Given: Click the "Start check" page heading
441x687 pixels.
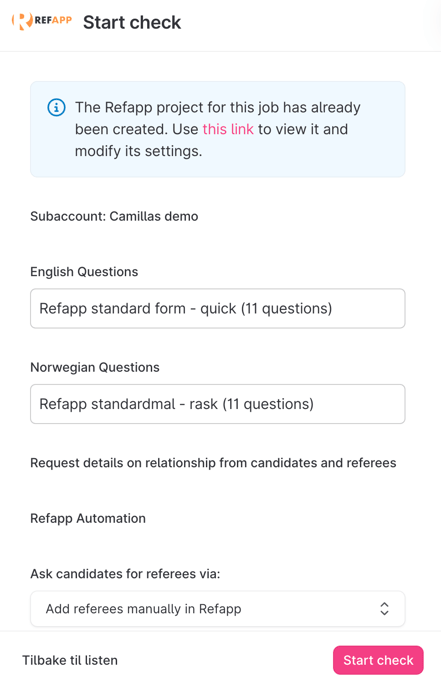Looking at the screenshot, I should (x=132, y=22).
